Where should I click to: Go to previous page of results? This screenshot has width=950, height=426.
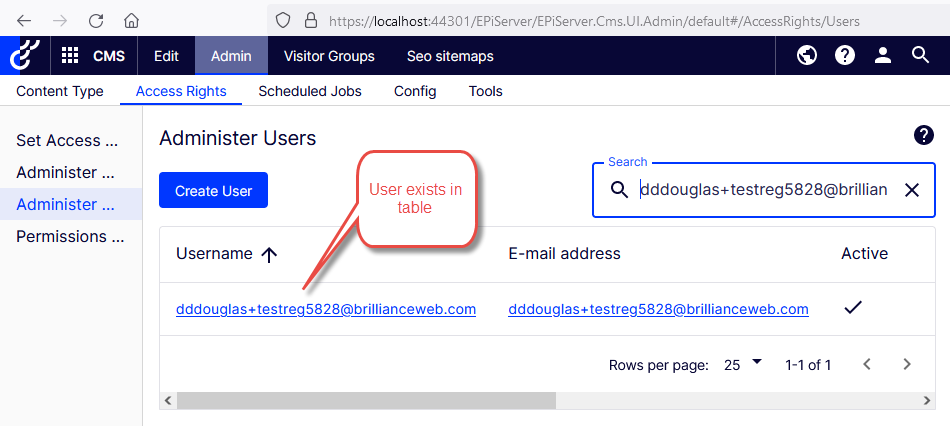(867, 364)
